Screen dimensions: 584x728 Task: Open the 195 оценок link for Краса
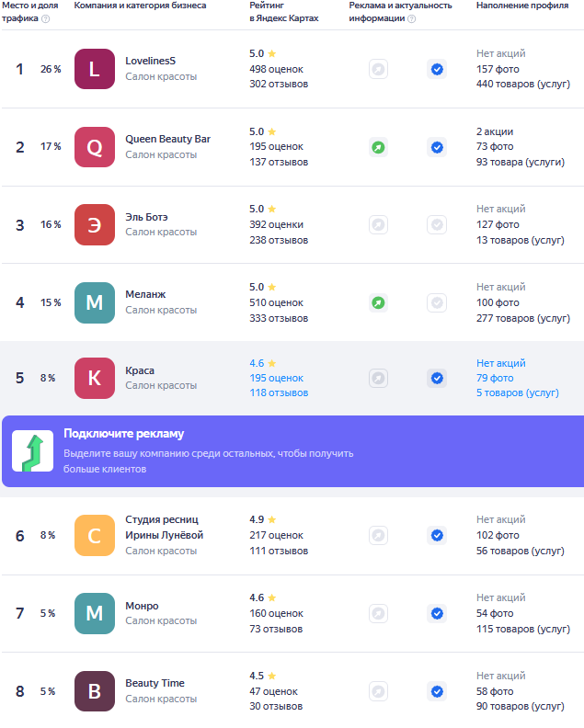(277, 378)
